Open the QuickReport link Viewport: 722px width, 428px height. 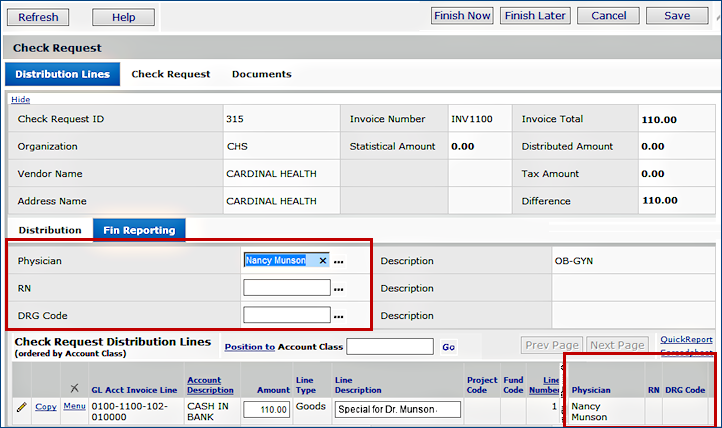pyautogui.click(x=686, y=339)
